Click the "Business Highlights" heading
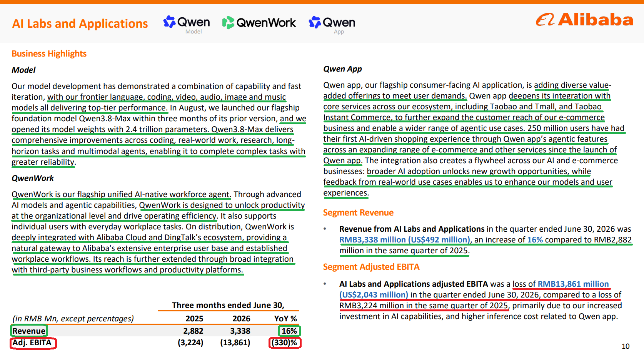 click(x=49, y=53)
